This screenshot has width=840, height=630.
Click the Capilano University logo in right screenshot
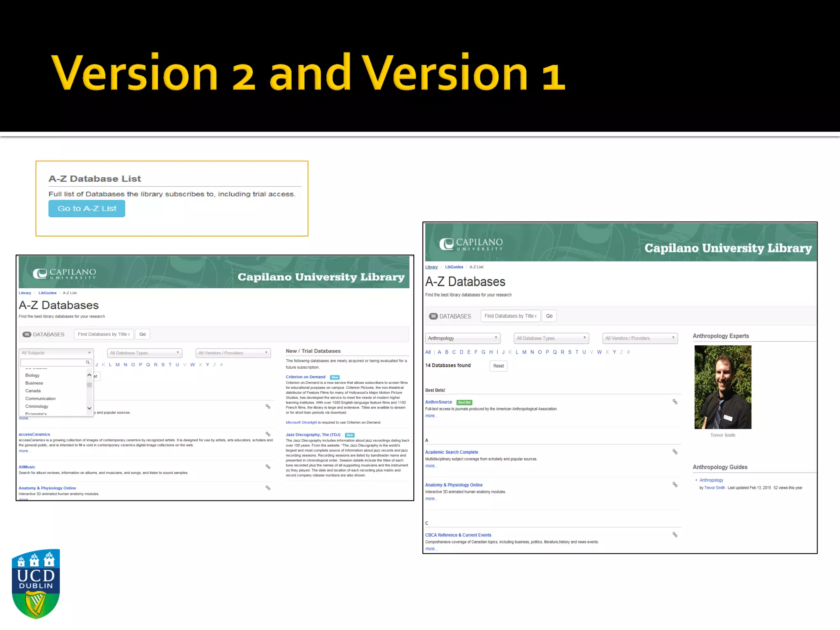tap(471, 244)
